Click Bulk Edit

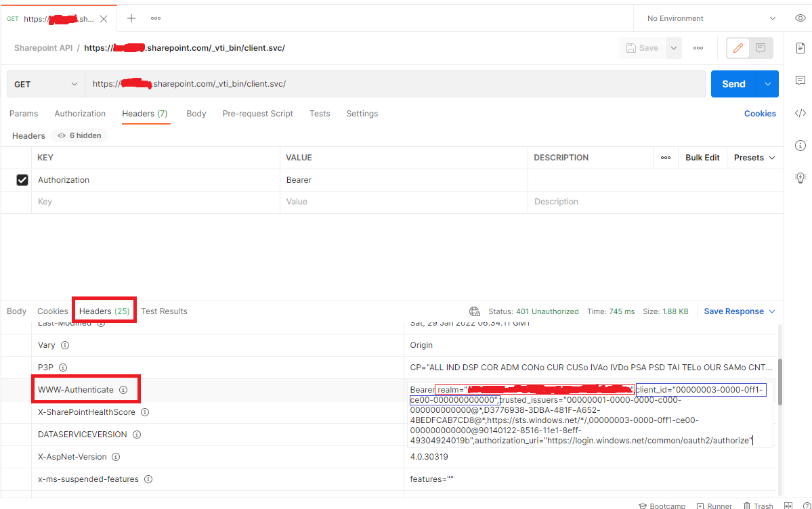[702, 158]
